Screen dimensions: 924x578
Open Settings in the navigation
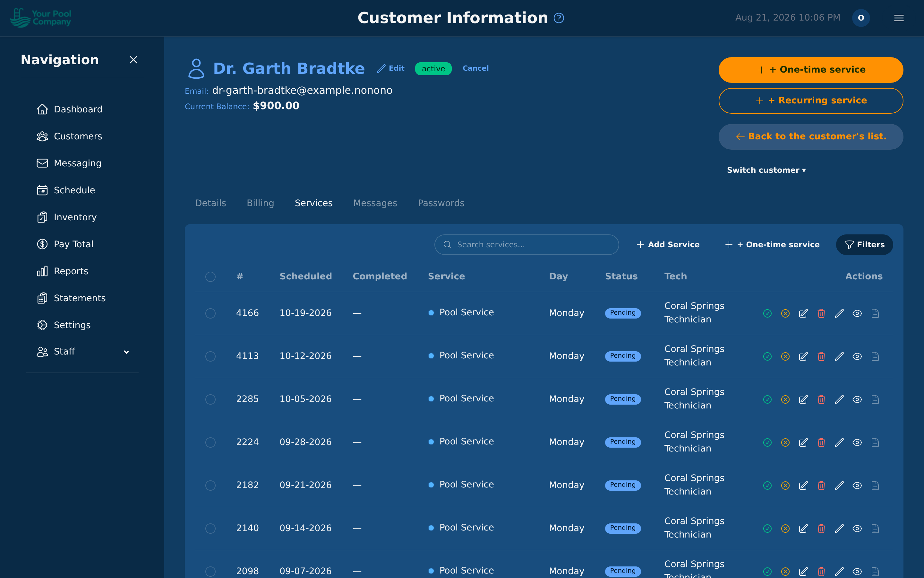tap(64, 325)
